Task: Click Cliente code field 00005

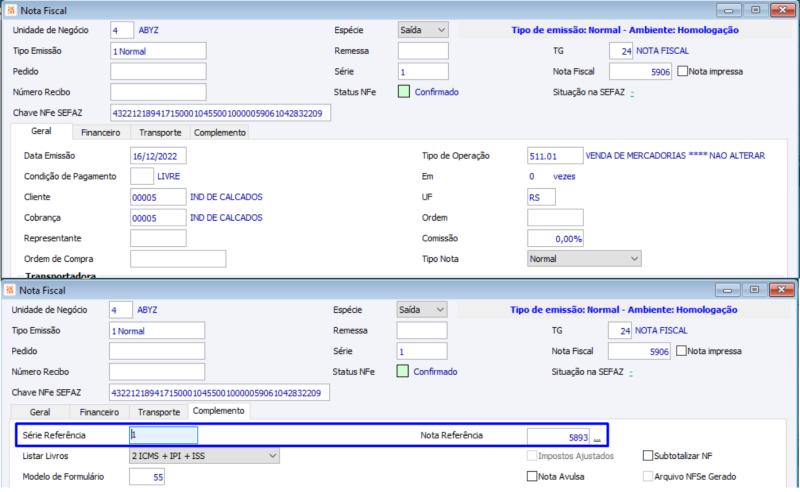Action: point(158,197)
